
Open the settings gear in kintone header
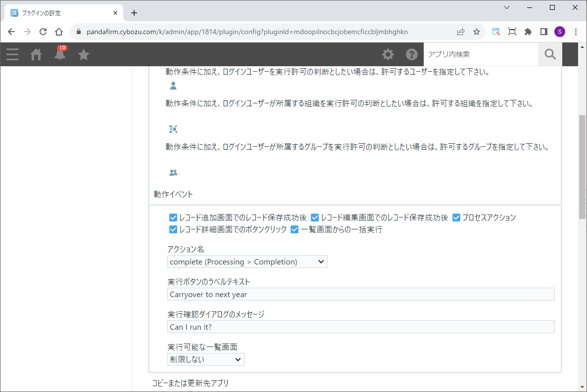point(388,54)
